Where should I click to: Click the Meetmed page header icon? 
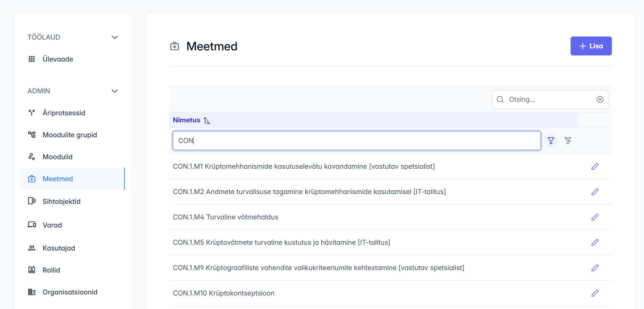pos(175,46)
